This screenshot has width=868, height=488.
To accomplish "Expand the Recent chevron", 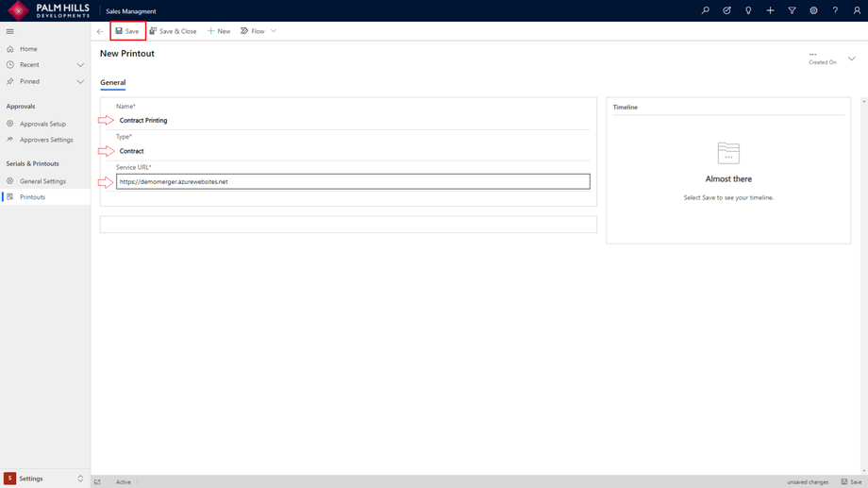I will 80,65.
